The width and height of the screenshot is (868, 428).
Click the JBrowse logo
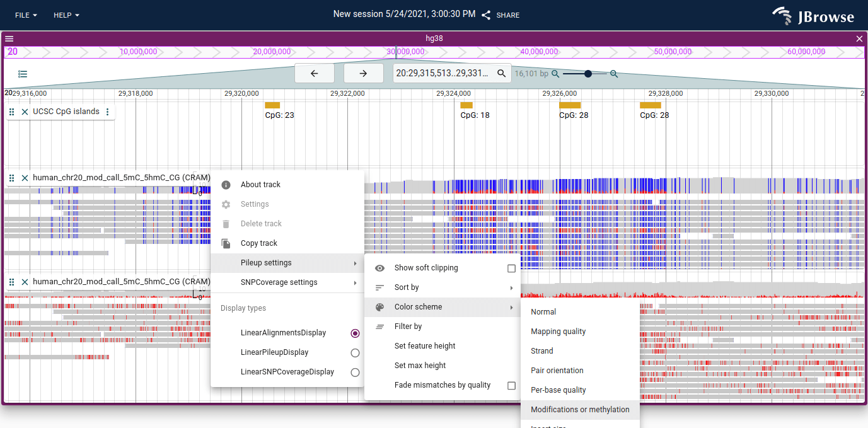click(813, 16)
